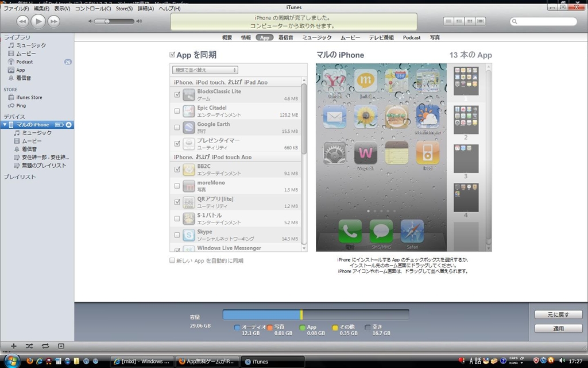Screen dimensions: 588x368
Task: Open the ファイル(F) menu
Action: click(x=16, y=9)
